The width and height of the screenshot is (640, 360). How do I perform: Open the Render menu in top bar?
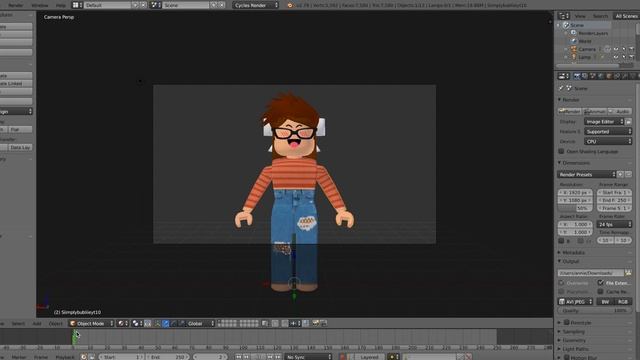pyautogui.click(x=16, y=5)
